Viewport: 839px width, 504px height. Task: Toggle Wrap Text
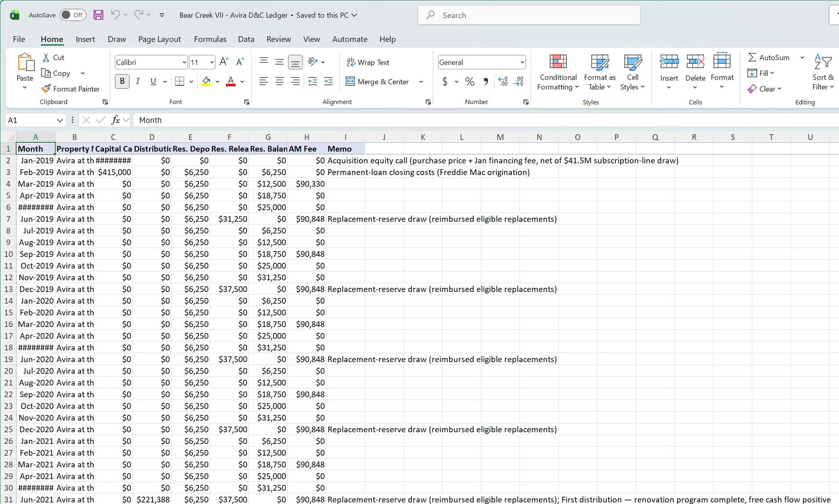(x=368, y=62)
